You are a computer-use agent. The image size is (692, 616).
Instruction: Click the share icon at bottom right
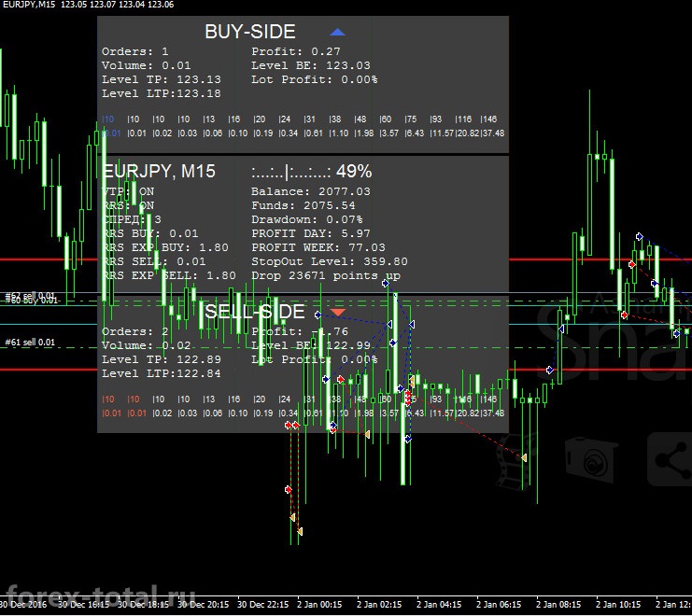point(670,459)
